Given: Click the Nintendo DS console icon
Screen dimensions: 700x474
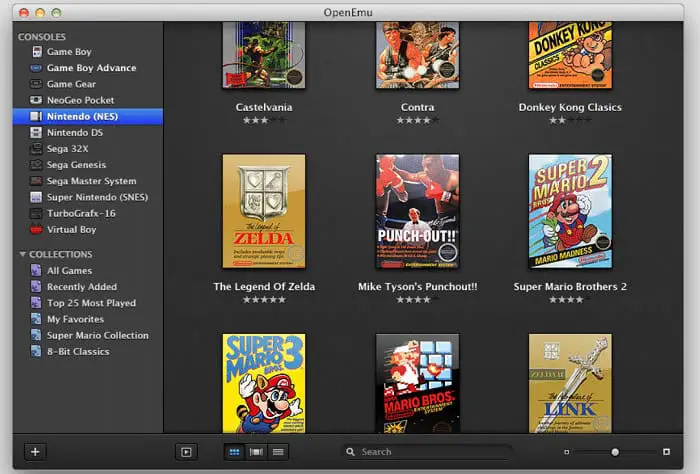Looking at the screenshot, I should tap(36, 133).
